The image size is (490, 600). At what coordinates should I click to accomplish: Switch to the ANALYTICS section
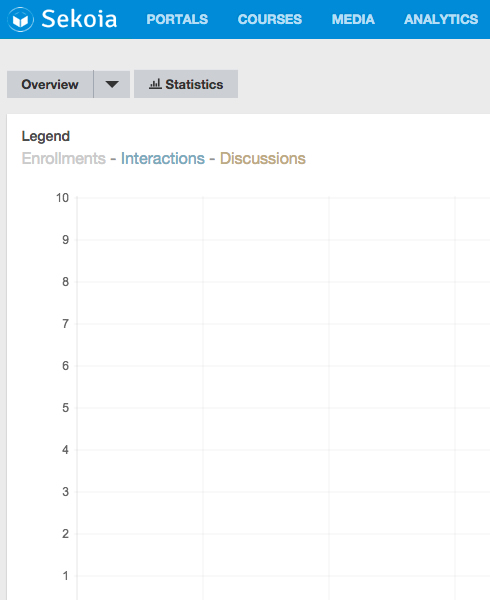coord(441,19)
